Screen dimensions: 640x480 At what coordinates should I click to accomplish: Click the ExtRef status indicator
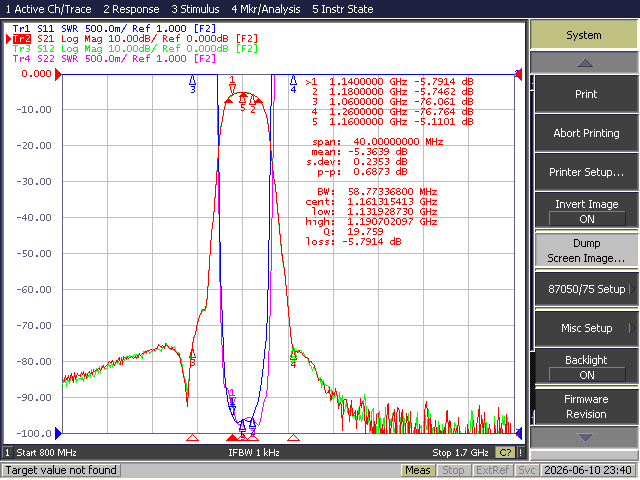[492, 471]
